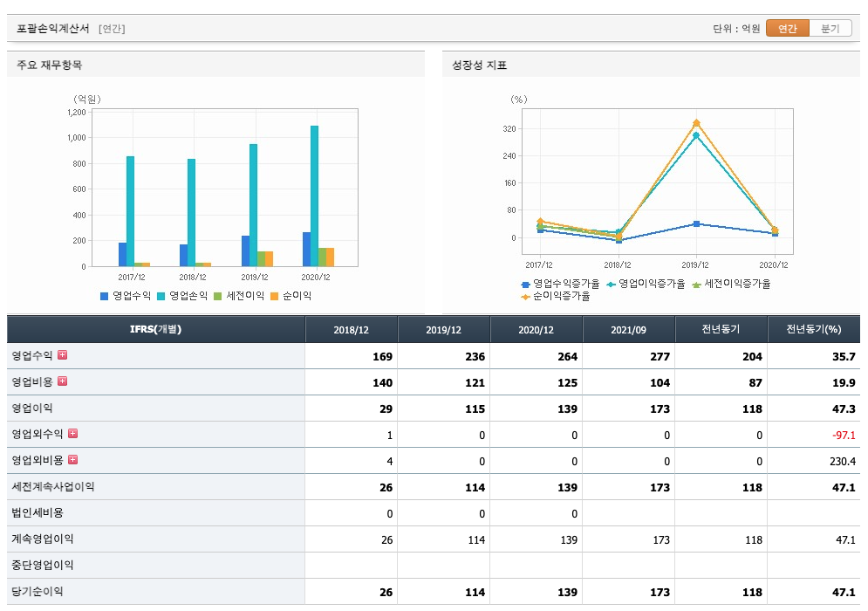The width and height of the screenshot is (868, 611).
Task: Click the 2019/12 순이익증가율 peak point
Action: click(x=696, y=123)
